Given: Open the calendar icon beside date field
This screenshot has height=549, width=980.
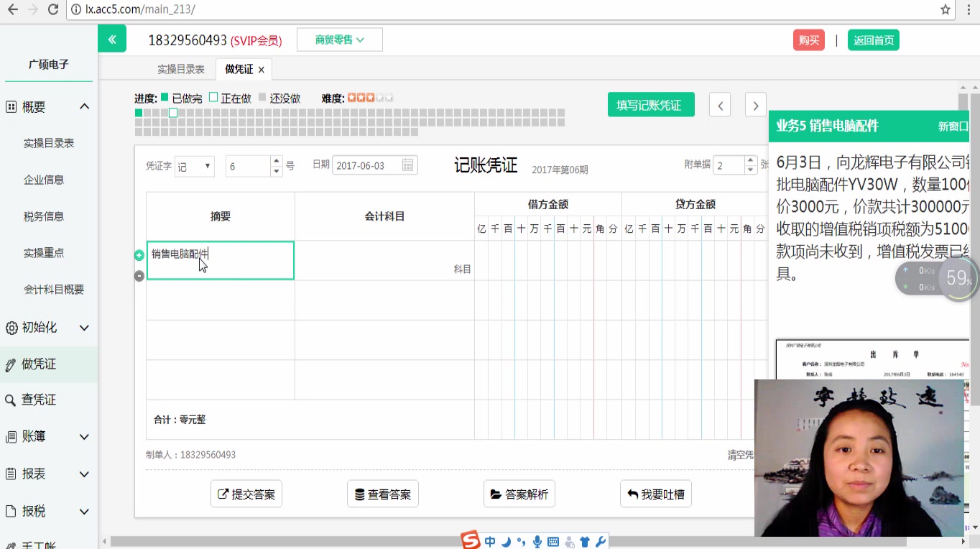Looking at the screenshot, I should coord(407,165).
